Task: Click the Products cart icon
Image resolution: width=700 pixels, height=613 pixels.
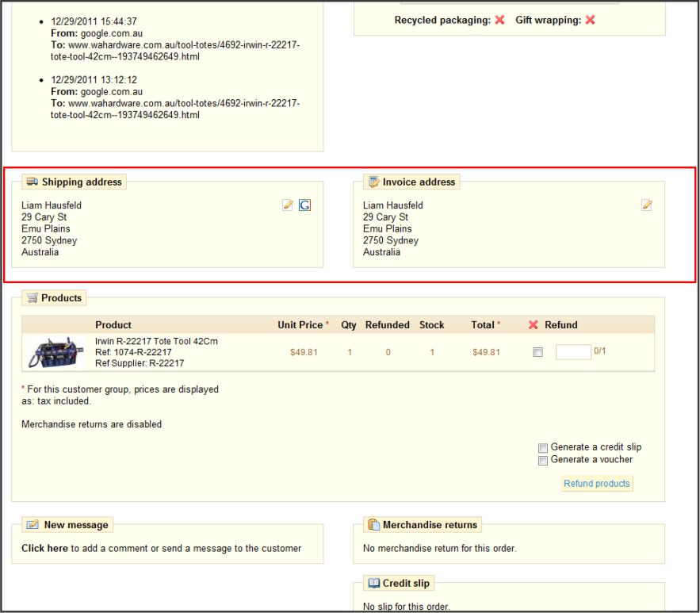Action: tap(32, 297)
